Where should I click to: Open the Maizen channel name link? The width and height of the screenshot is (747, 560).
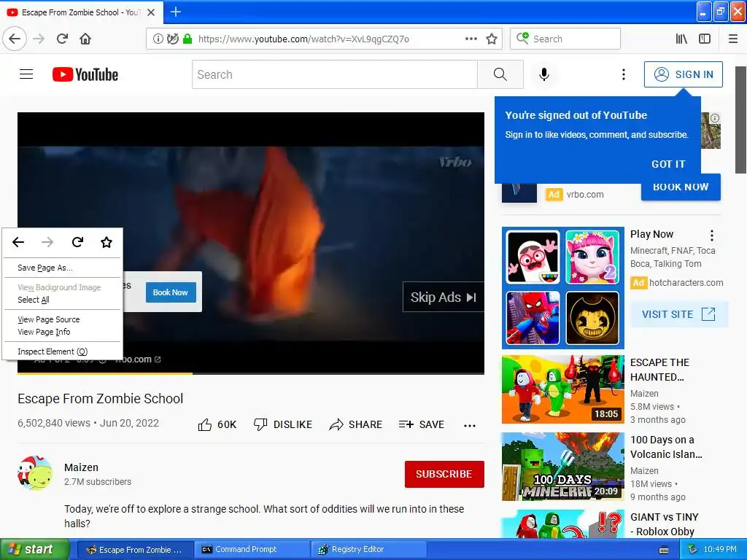pos(81,467)
